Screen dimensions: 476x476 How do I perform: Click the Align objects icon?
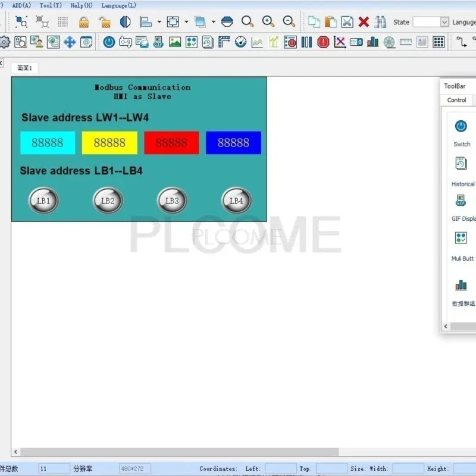[x=146, y=22]
